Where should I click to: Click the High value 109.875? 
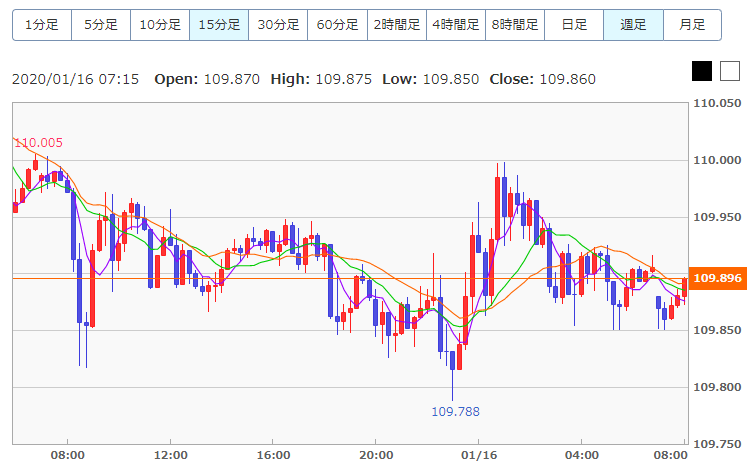(343, 79)
